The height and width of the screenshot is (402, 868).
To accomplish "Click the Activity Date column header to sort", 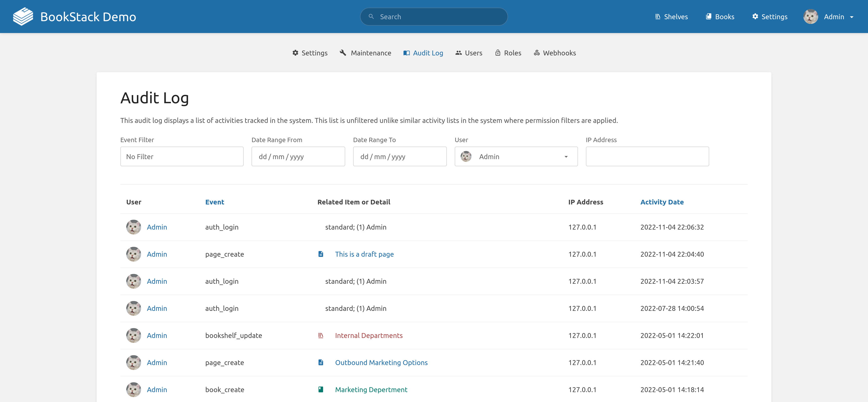I will [662, 202].
